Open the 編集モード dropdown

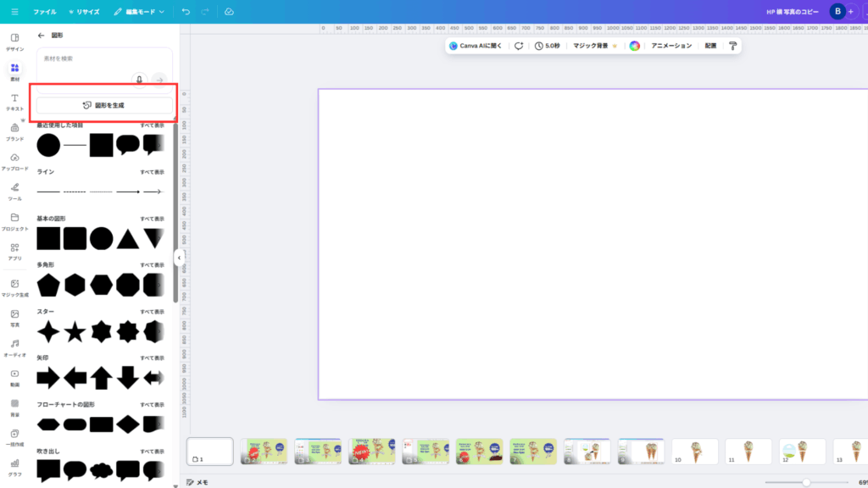pyautogui.click(x=139, y=12)
